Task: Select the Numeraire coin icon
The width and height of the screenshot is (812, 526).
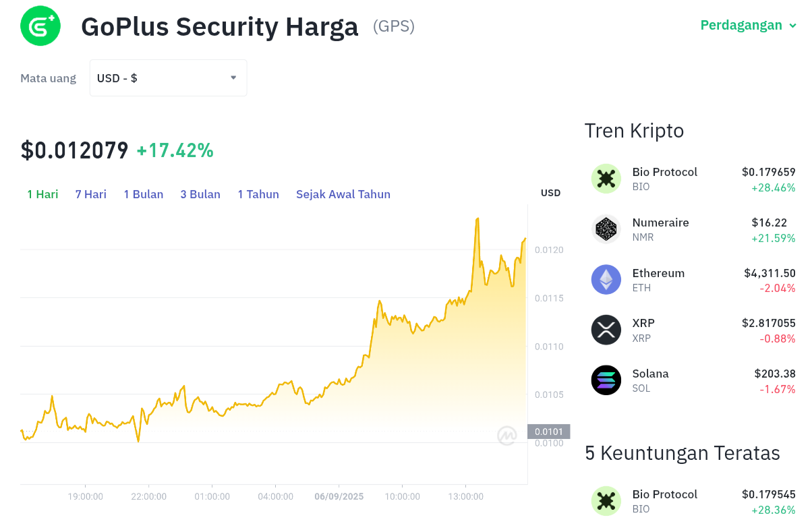Action: pos(606,229)
